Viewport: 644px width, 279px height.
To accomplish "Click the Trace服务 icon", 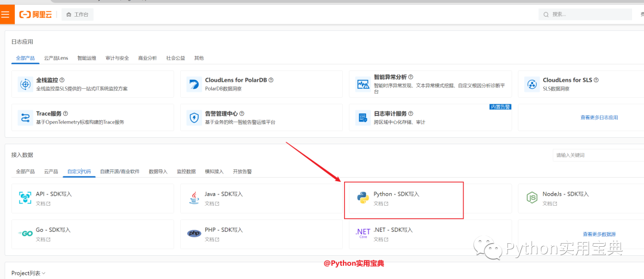I will [x=26, y=118].
